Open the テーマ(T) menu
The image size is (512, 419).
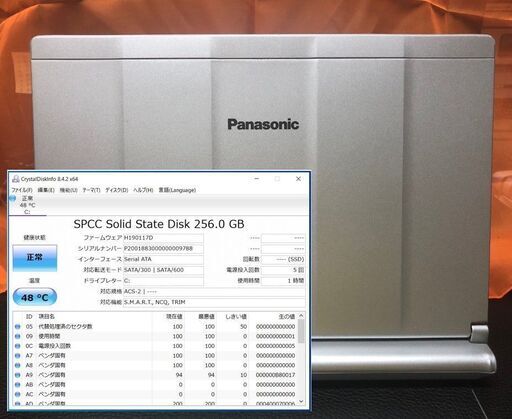[x=91, y=190]
